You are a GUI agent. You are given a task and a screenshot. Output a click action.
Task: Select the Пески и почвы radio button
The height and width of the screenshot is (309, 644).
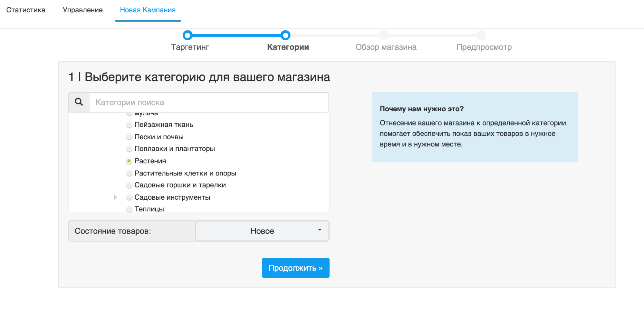129,137
